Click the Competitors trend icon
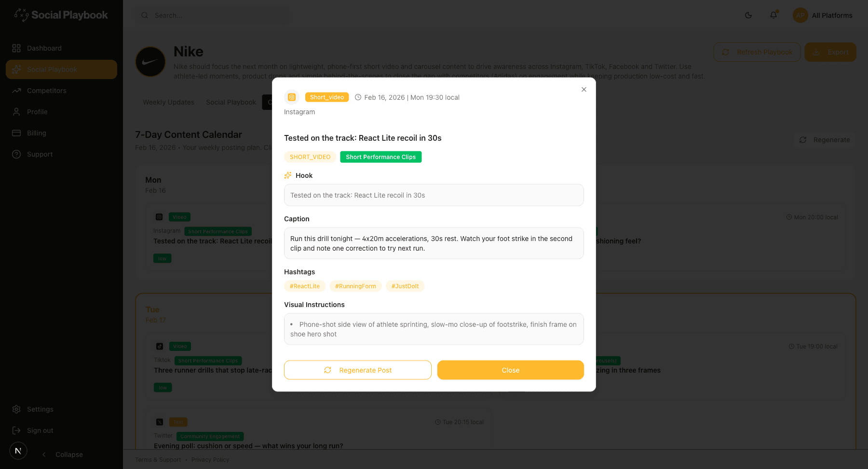 coord(16,91)
